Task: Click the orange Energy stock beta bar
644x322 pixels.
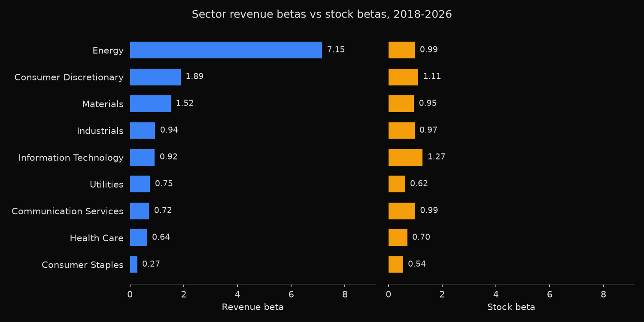Action: click(x=401, y=50)
